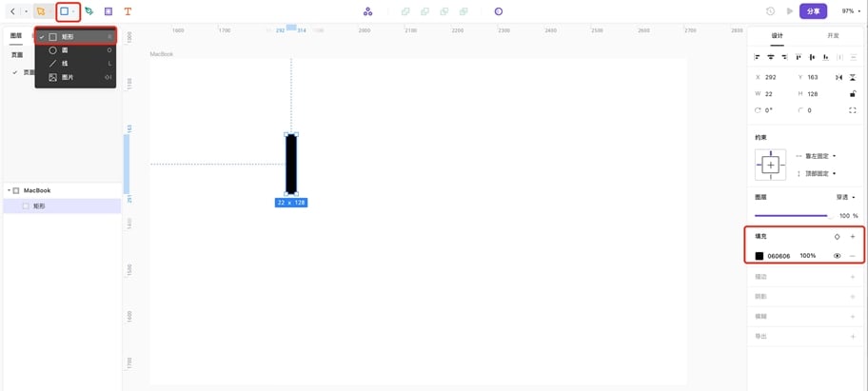Remove the 060606 fill with minus icon

click(x=853, y=256)
